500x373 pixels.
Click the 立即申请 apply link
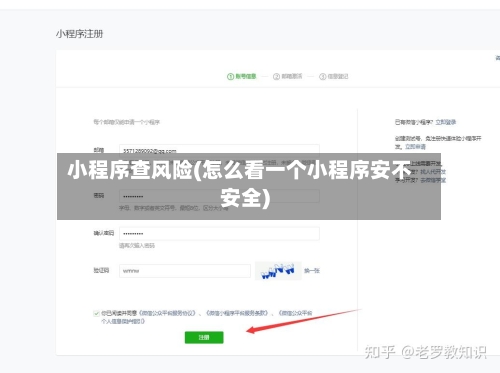point(415,147)
